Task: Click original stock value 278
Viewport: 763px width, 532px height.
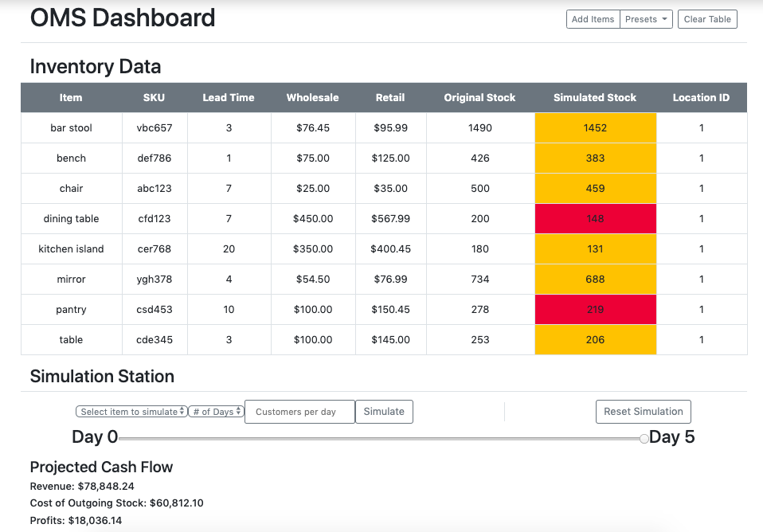Action: (479, 310)
